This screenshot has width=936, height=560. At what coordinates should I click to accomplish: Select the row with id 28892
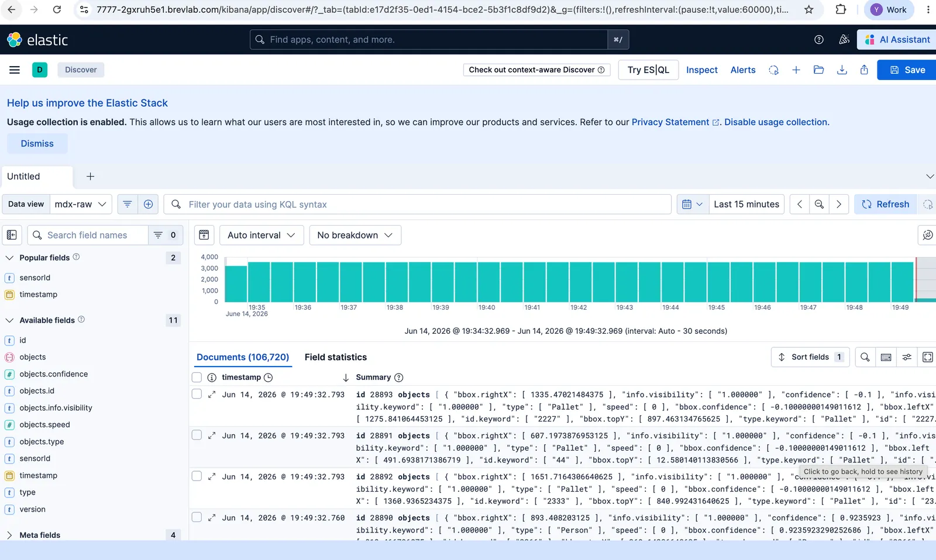click(197, 476)
